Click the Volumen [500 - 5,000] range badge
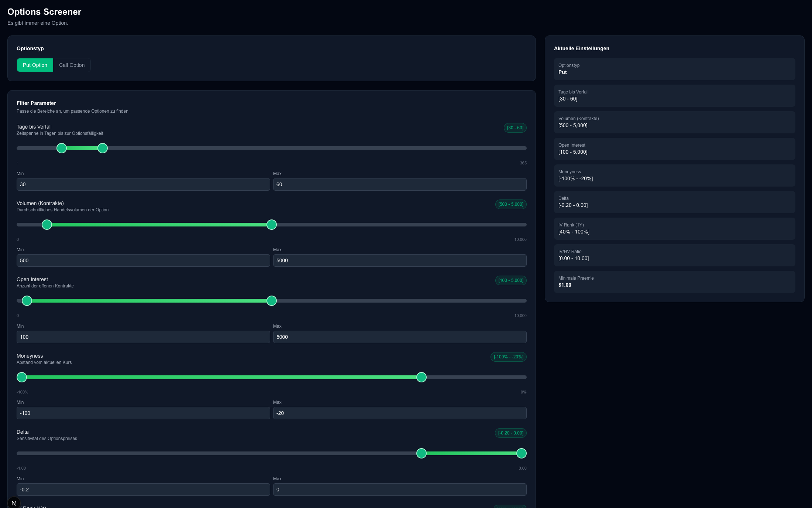The height and width of the screenshot is (508, 812). coord(511,204)
